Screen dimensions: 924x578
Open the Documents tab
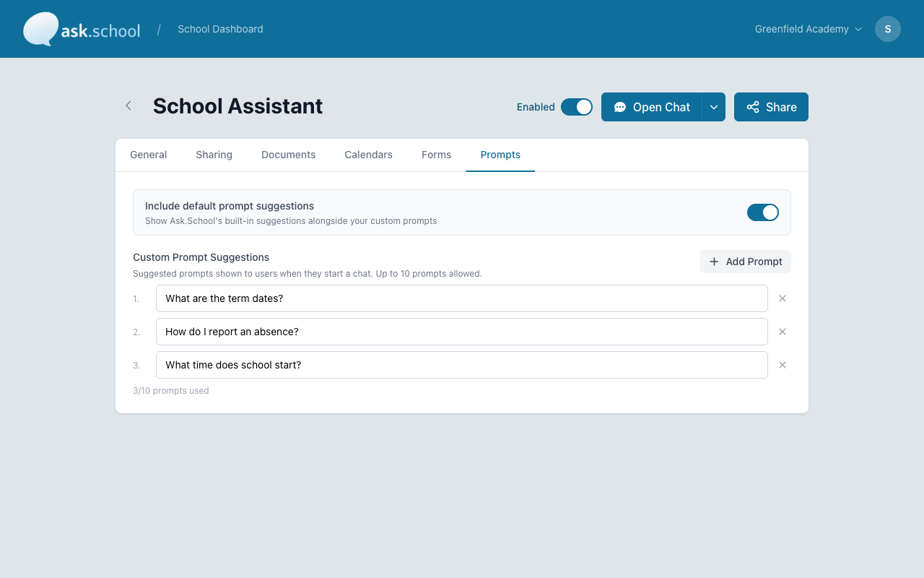(x=289, y=155)
